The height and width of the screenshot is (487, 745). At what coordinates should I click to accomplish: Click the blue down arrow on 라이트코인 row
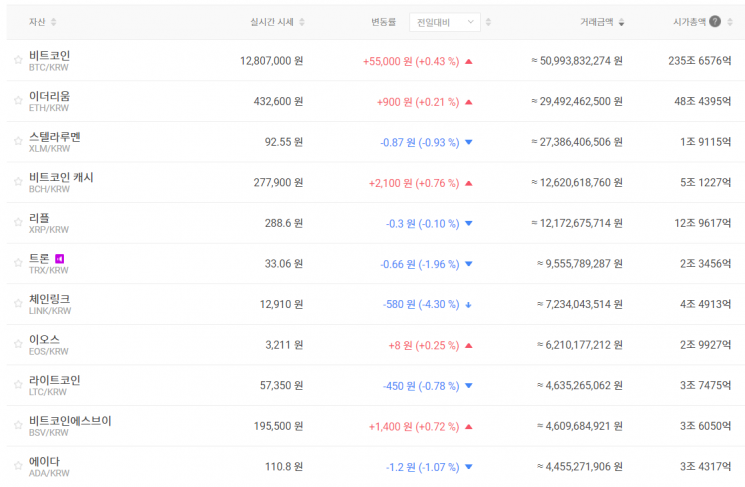point(469,386)
